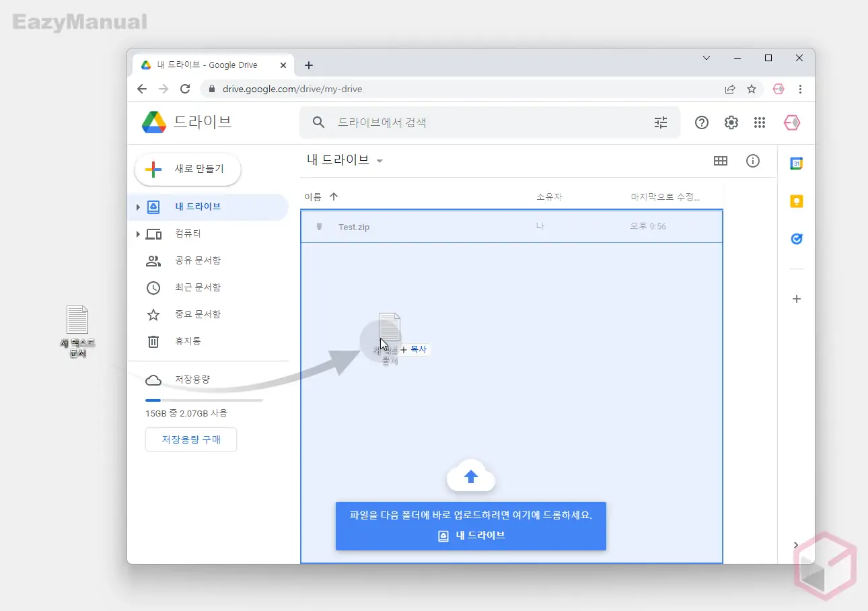Open Google Tasks side panel icon
The width and height of the screenshot is (868, 611).
(797, 239)
